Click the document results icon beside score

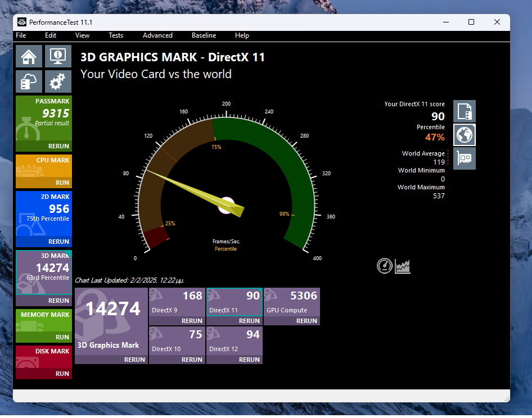point(465,111)
